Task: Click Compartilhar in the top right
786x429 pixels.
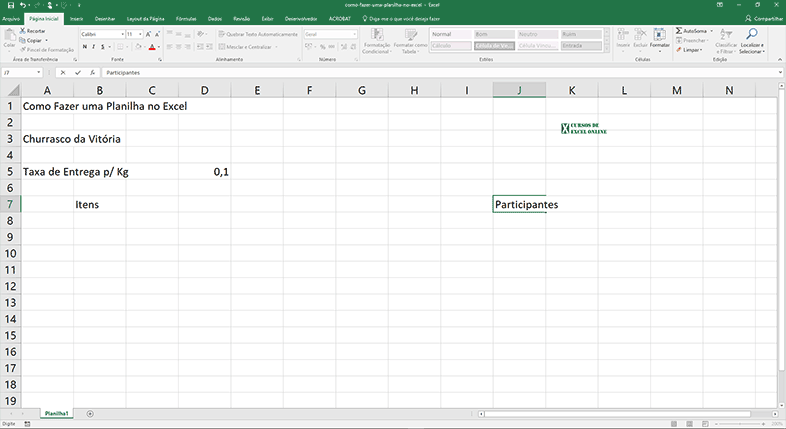Action: click(764, 19)
